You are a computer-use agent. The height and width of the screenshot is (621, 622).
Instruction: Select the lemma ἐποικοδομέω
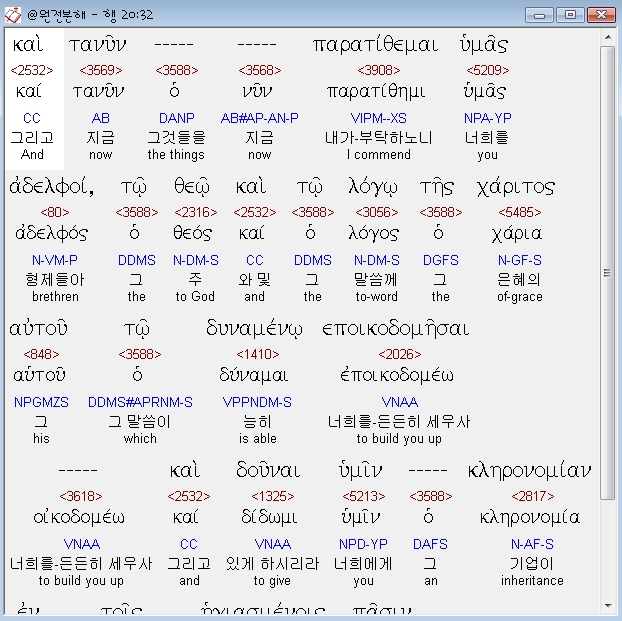(x=397, y=375)
